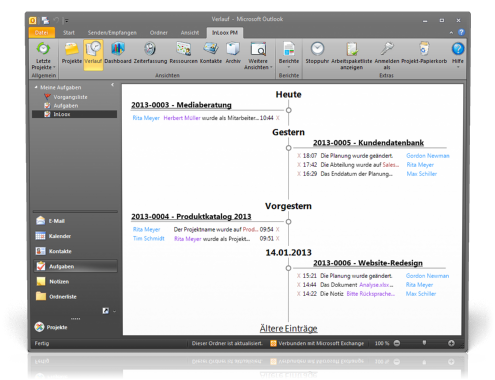Remove the 10:44 Mediaberatung entry with X
Screen dimensions: 495x380
[278, 118]
